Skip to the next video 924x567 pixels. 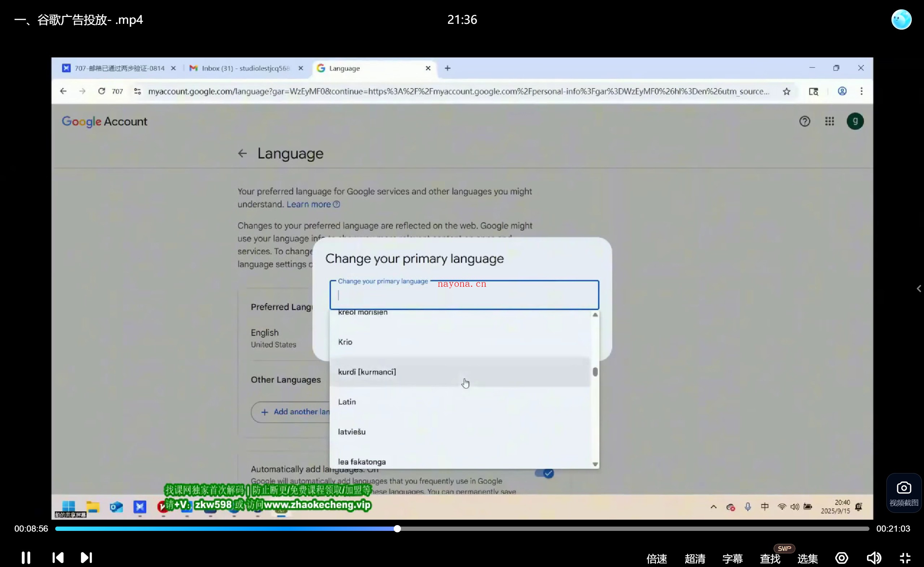pyautogui.click(x=86, y=558)
